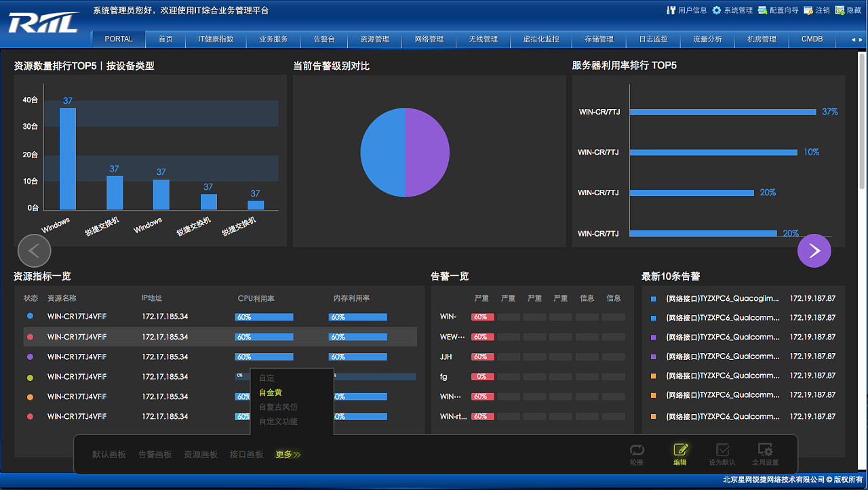Click JJH row in 告警一览
Viewport: 868px width, 490px height.
point(532,356)
